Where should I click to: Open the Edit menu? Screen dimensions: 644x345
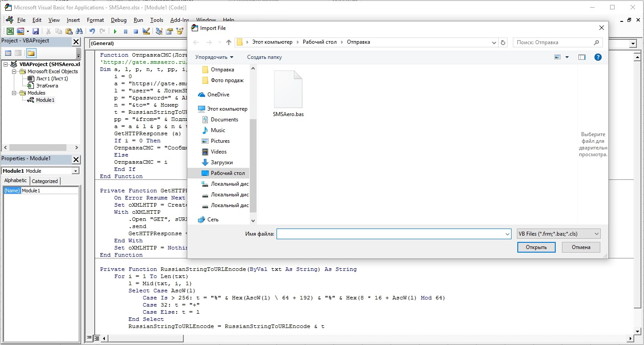(x=37, y=20)
